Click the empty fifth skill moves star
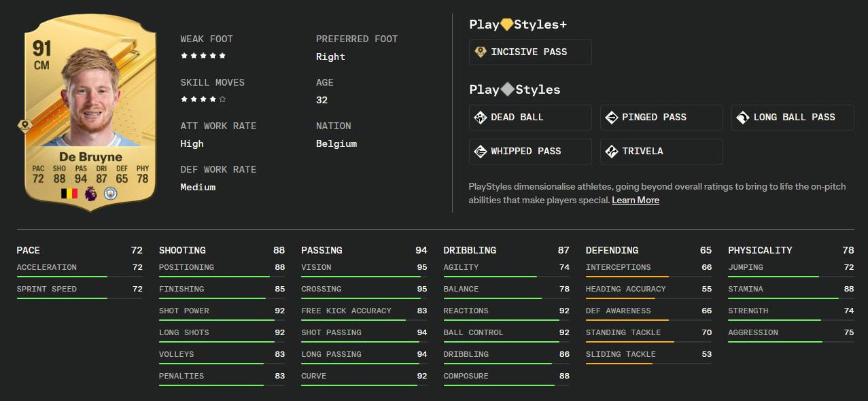 222,99
